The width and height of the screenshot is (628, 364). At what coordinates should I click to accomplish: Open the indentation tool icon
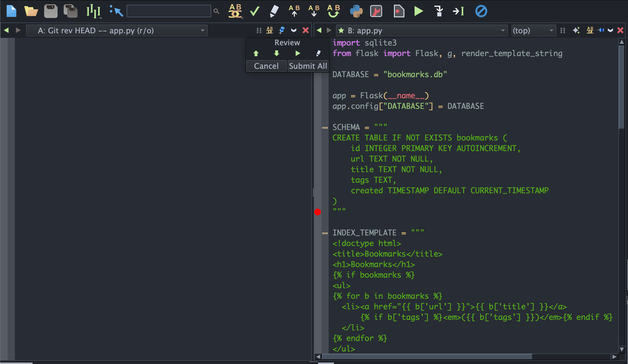93,11
